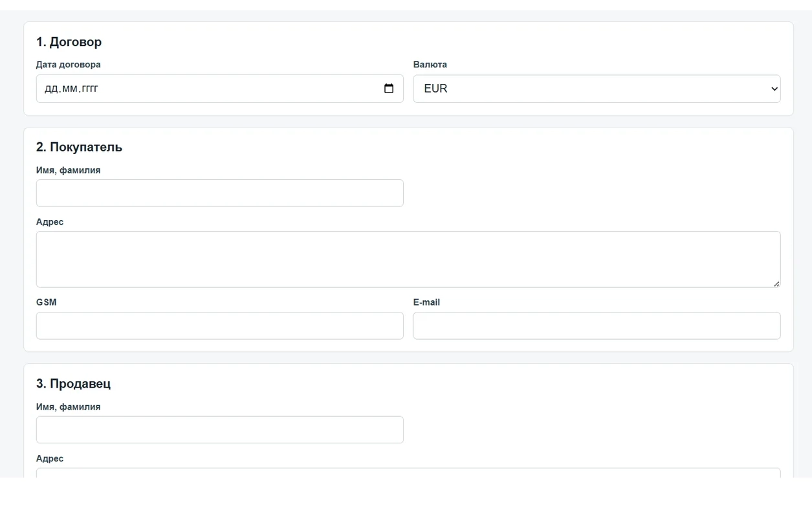The height and width of the screenshot is (508, 812).
Task: Click the 'GSM' label
Action: tap(46, 302)
